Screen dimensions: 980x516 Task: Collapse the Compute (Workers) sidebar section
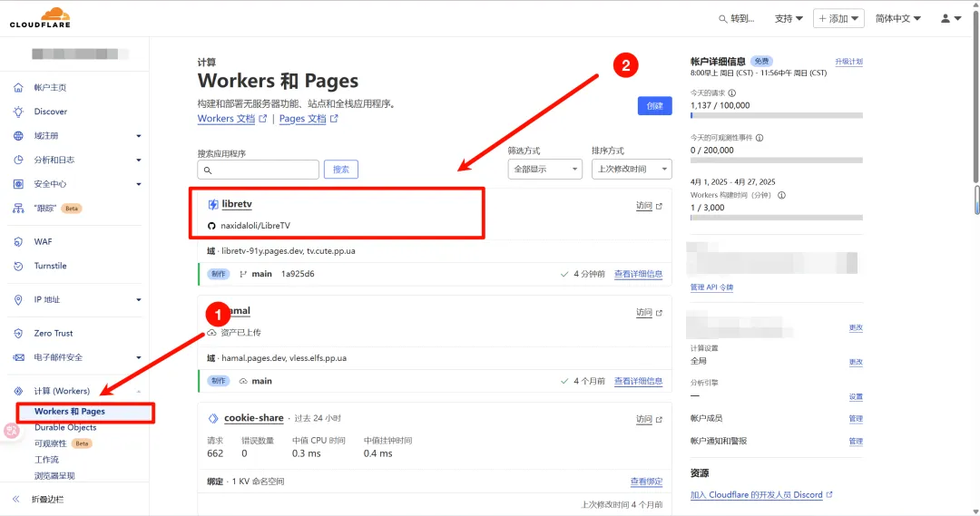[139, 392]
